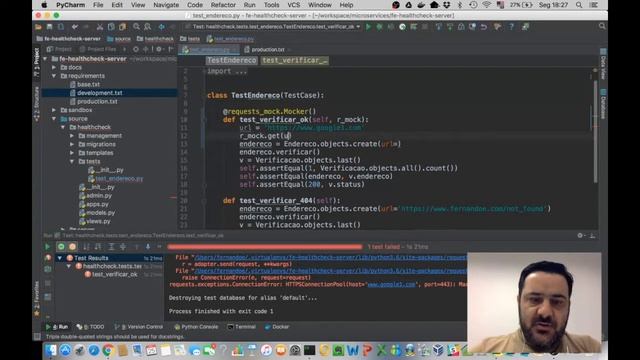Click the Project view settings gear icon
640x360 pixels.
[x=159, y=49]
